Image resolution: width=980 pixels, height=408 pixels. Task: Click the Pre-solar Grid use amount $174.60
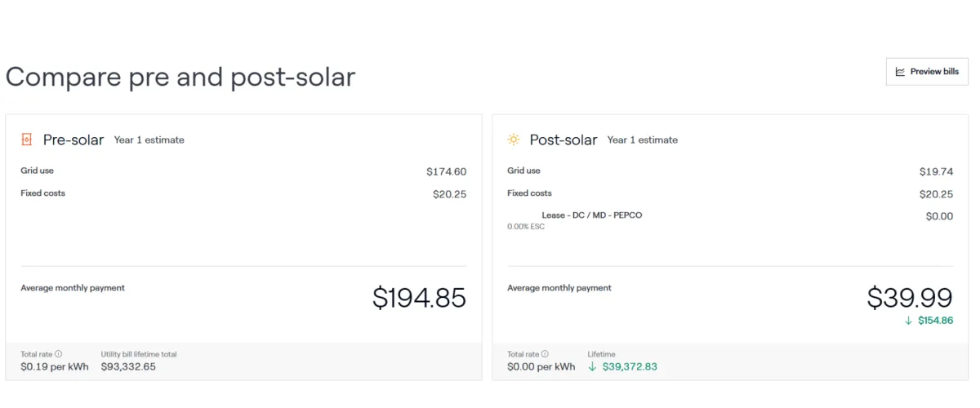[x=447, y=171]
